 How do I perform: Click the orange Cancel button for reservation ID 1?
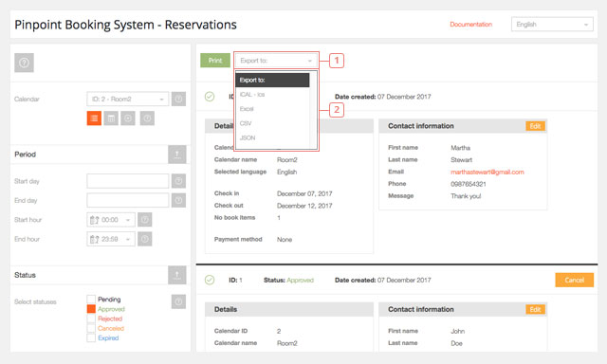tap(574, 280)
